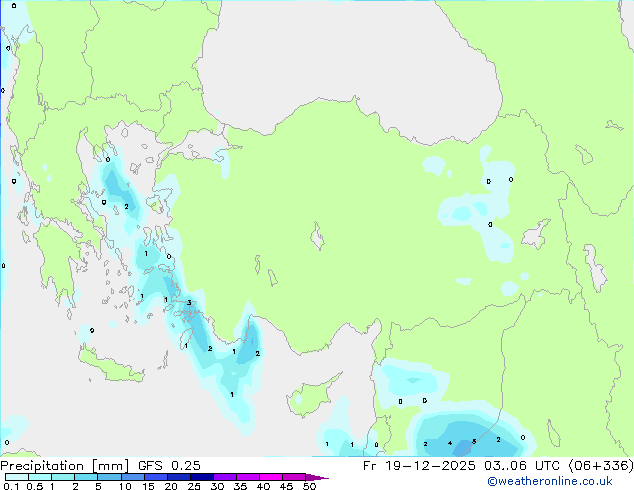Click the 0.5–1 mm legend color swatch

(x=40, y=477)
